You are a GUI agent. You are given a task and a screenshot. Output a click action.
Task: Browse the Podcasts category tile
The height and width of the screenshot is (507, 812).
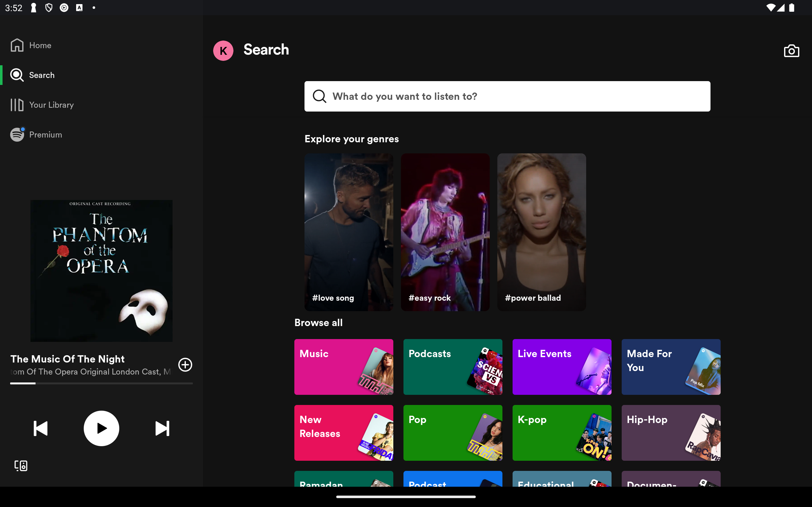pyautogui.click(x=453, y=367)
